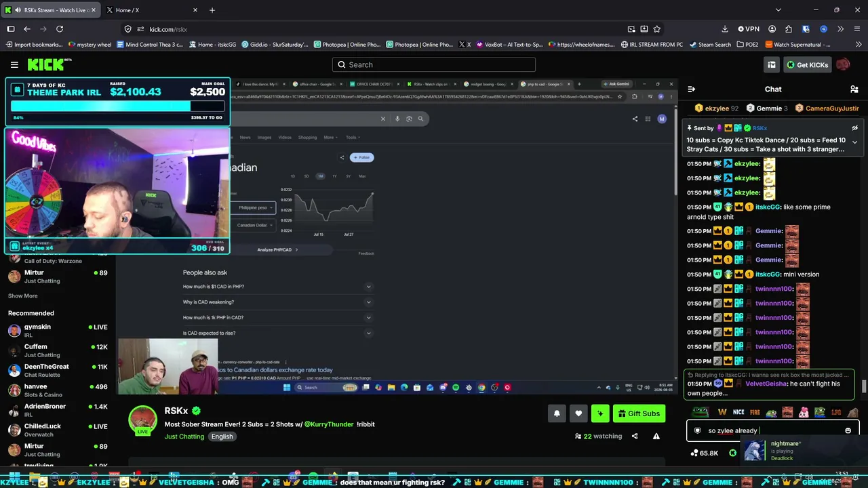This screenshot has width=868, height=488.
Task: Click the ekzylee top gifter entry
Action: pyautogui.click(x=716, y=108)
